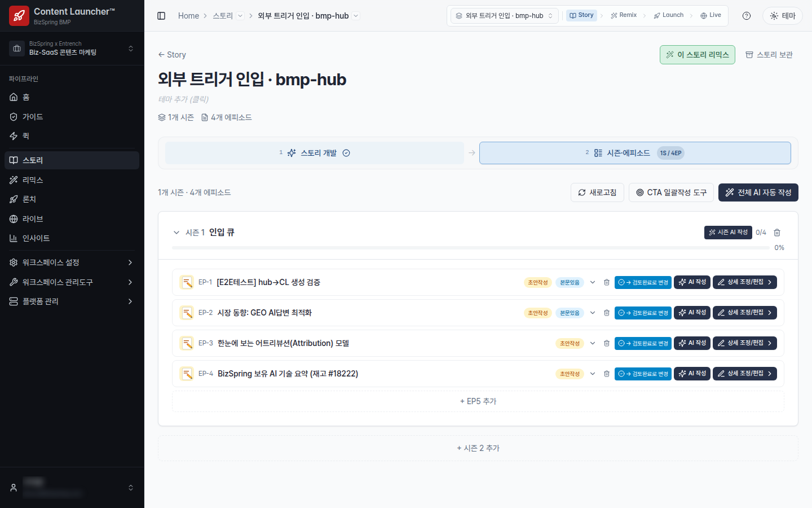Delete EP-2 using its trash icon
This screenshot has width=812, height=508.
pos(607,313)
